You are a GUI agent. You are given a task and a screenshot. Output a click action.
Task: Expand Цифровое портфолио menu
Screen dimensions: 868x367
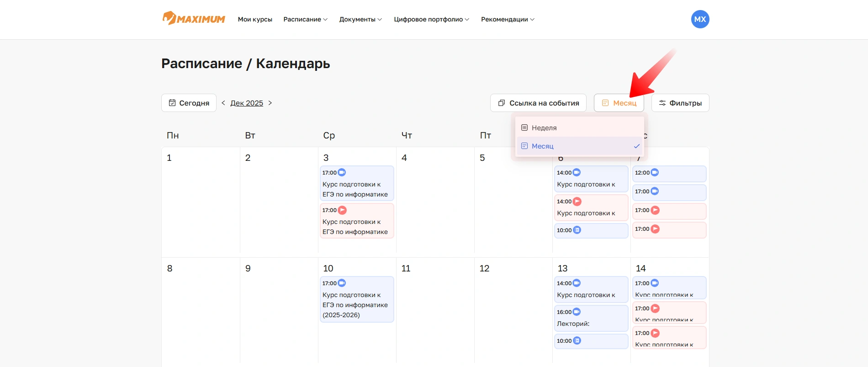[x=431, y=19]
